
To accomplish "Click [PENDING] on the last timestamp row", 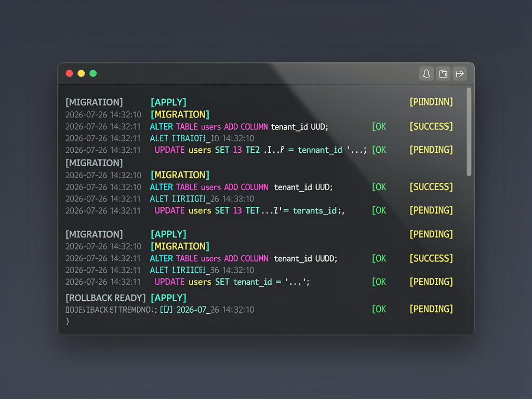I will coord(431,309).
